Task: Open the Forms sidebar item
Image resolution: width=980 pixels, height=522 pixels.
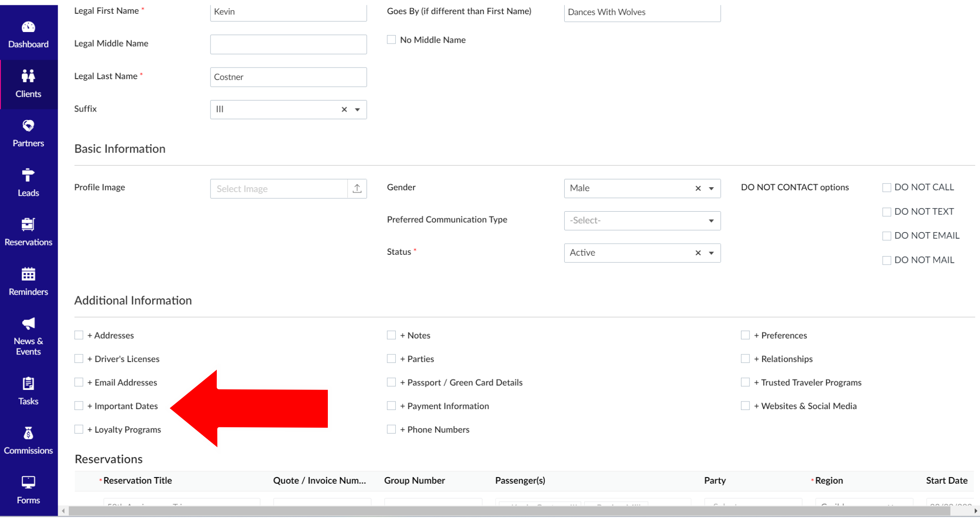Action: 28,490
